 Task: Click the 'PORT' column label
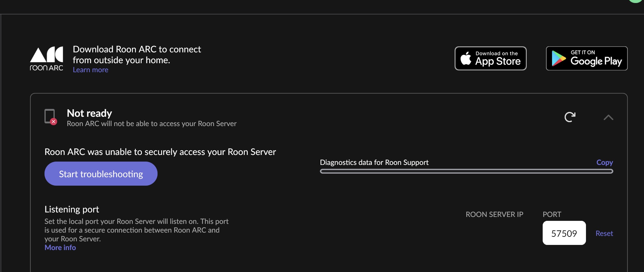(552, 215)
